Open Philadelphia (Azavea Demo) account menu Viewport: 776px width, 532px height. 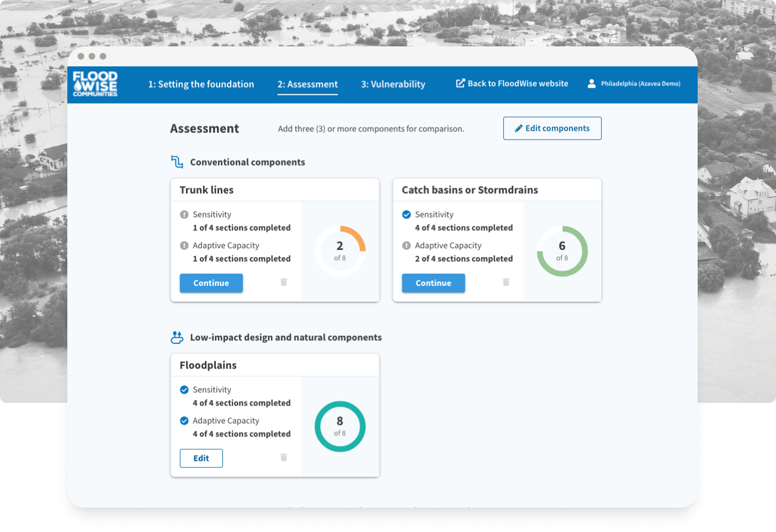click(x=640, y=84)
